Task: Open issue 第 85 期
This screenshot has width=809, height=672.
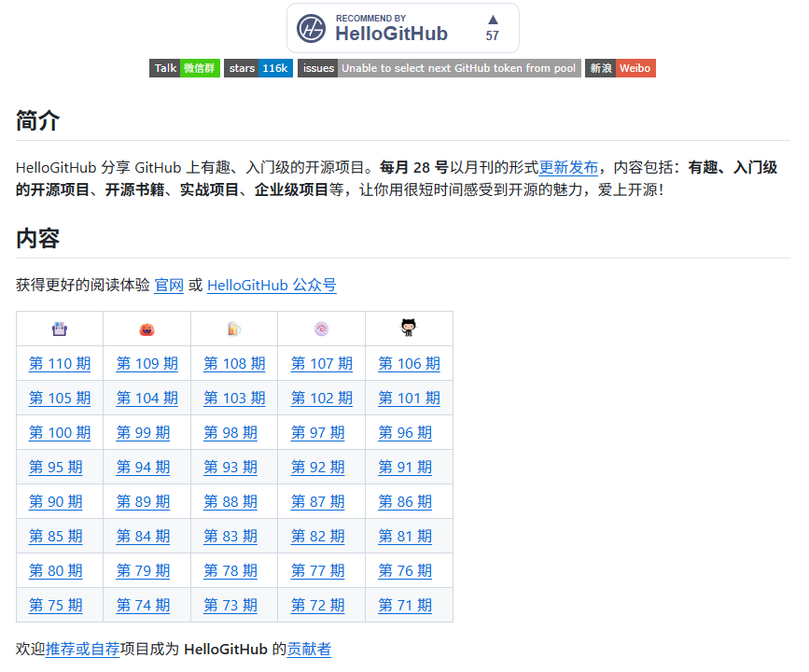Action: (55, 537)
